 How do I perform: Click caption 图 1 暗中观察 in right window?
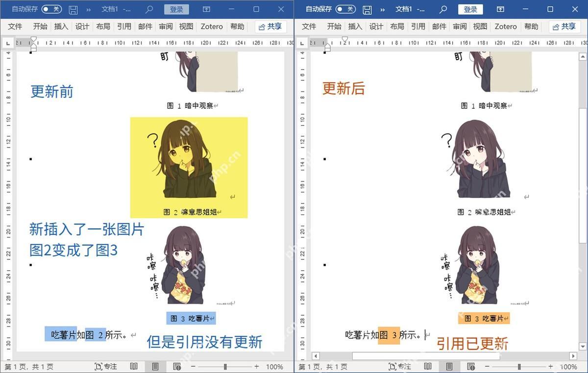(485, 105)
